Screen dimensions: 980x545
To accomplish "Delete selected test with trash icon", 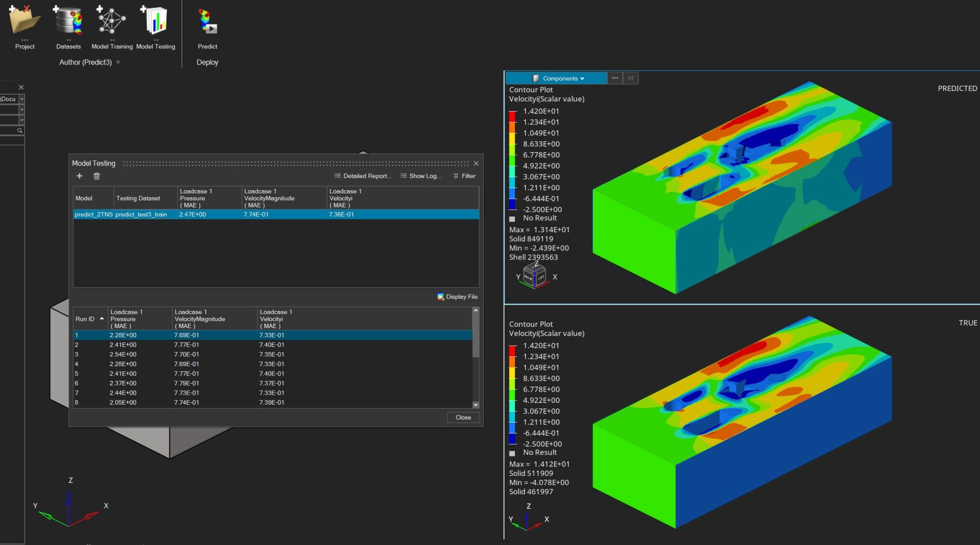I will tap(97, 176).
